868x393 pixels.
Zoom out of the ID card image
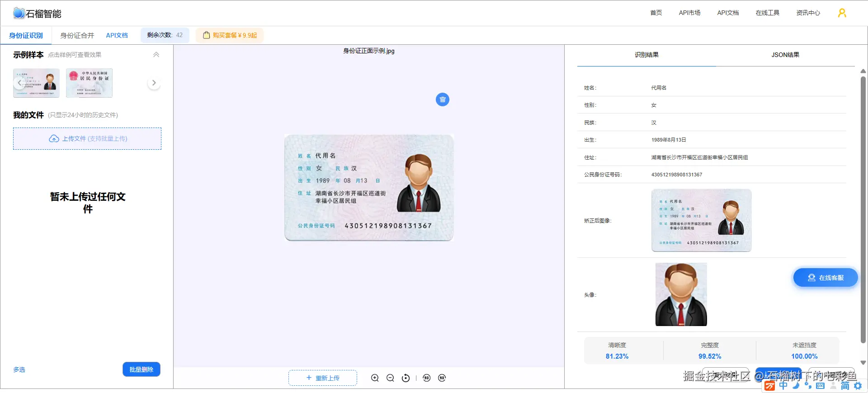(390, 378)
